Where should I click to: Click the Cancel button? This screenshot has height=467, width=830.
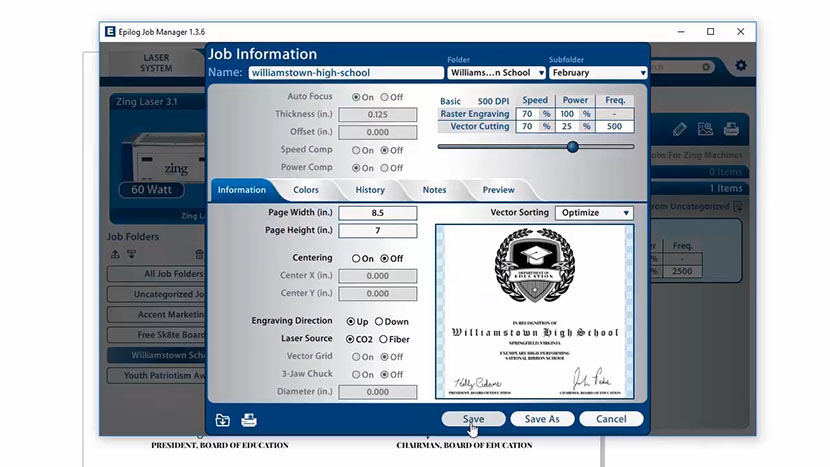[610, 419]
